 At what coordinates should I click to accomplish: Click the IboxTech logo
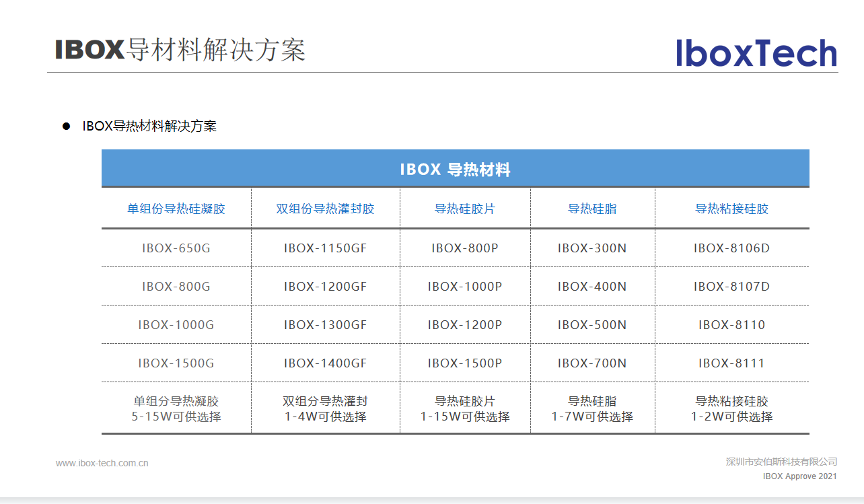[756, 52]
